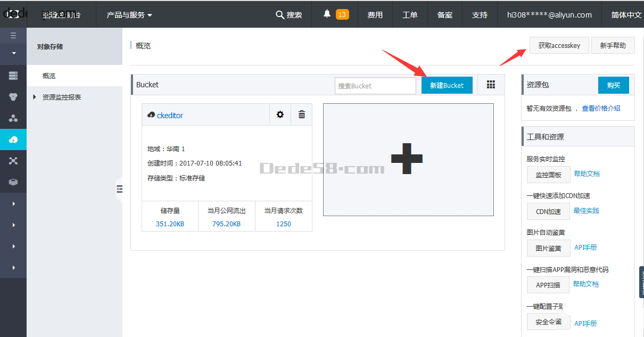
Task: Click the 获取accesskey button
Action: [x=559, y=46]
